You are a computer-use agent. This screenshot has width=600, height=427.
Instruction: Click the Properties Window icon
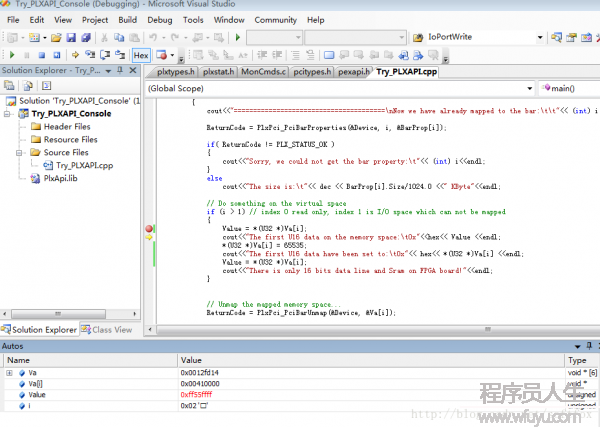point(571,37)
